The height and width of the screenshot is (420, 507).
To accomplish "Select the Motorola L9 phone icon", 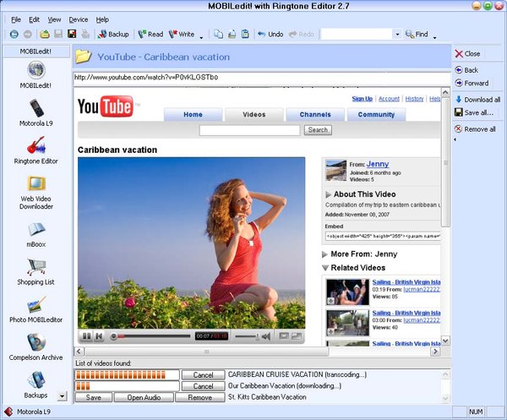I will 36,108.
